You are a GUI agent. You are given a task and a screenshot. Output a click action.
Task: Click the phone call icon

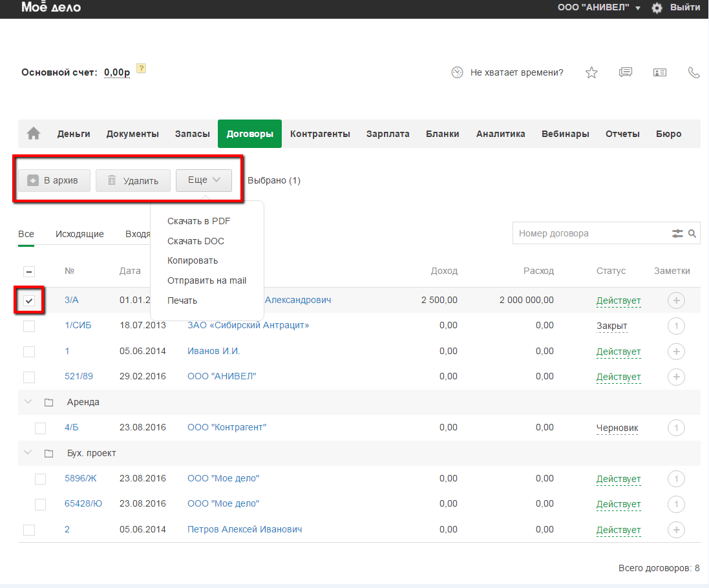693,72
